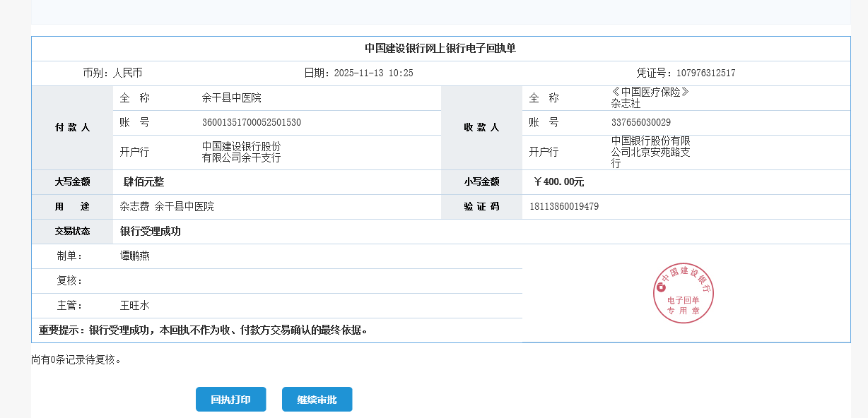The width and height of the screenshot is (868, 418).
Task: Select the verification code 18113860019479
Action: 564,207
